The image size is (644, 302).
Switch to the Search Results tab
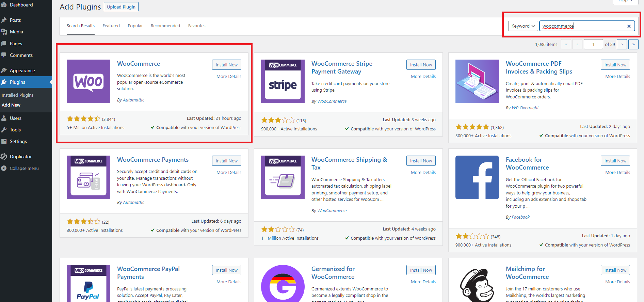[x=81, y=26]
